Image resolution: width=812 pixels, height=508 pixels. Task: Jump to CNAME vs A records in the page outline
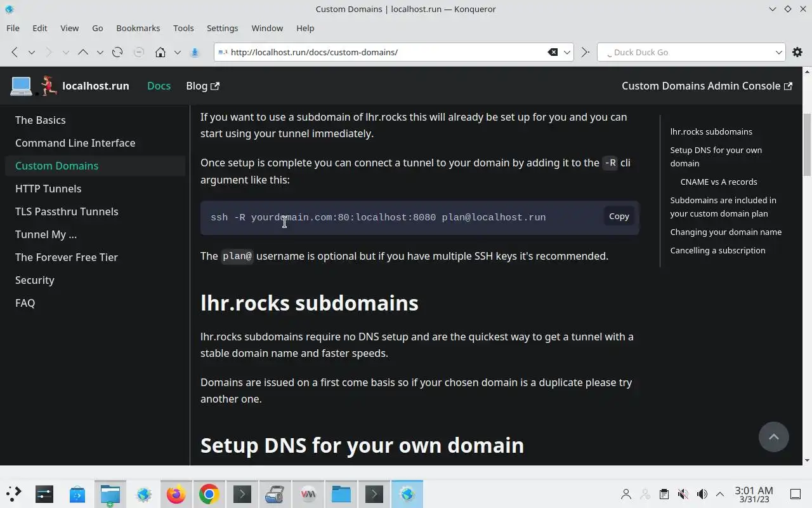click(719, 182)
